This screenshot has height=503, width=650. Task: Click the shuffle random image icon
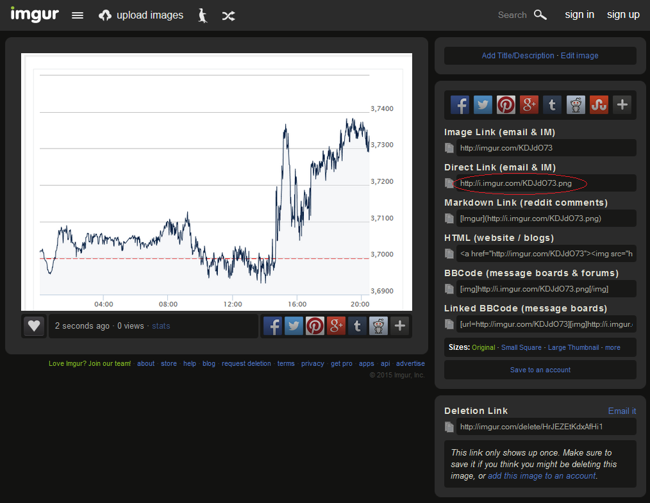[x=229, y=15]
